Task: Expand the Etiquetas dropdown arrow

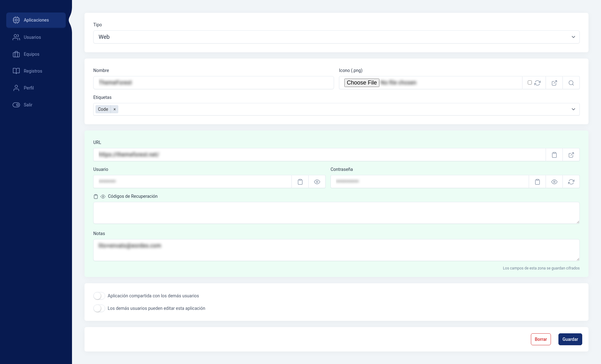Action: (x=573, y=109)
